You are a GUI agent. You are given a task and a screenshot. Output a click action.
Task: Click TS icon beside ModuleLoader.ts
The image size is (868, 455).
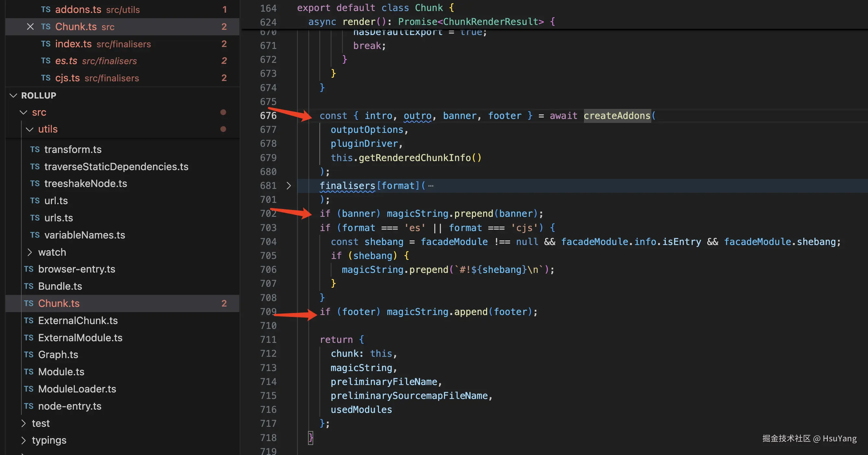(29, 389)
